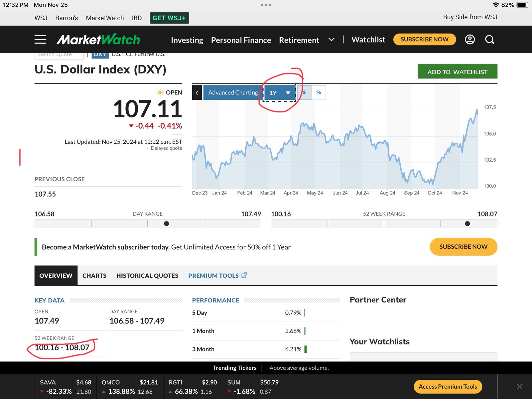Screen dimensions: 532x399
Task: Click the Switch Quote input field
Action: coord(59,55)
